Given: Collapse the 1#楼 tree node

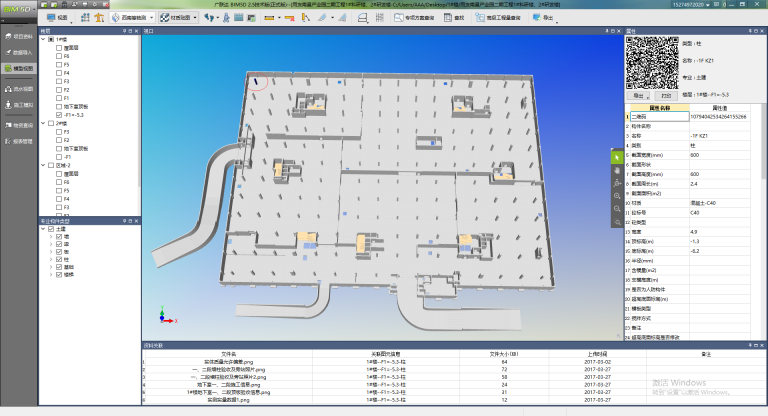Looking at the screenshot, I should click(x=43, y=39).
